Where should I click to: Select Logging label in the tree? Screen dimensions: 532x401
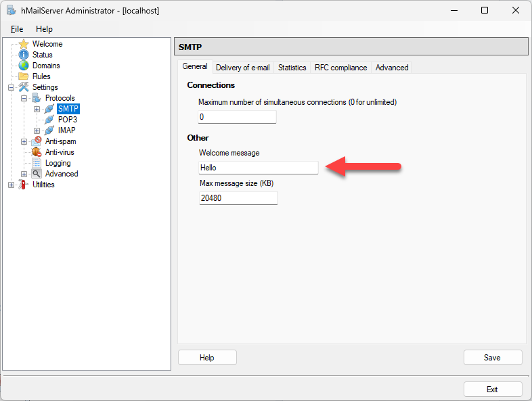[x=58, y=163]
